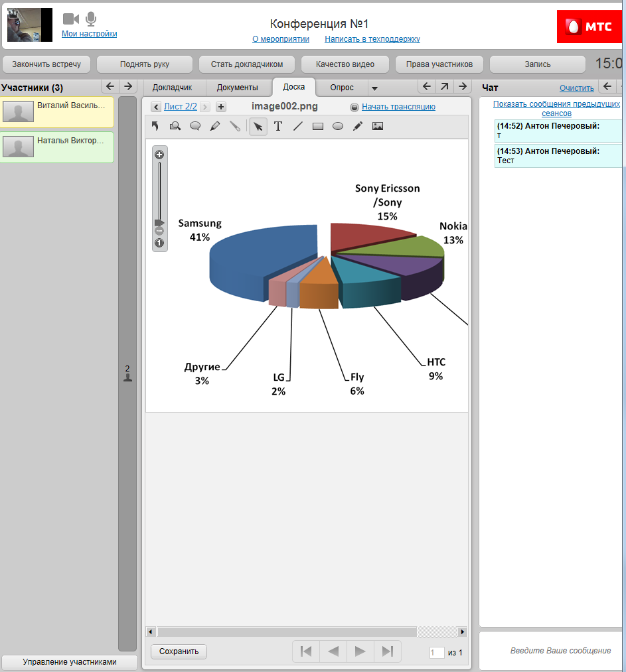
Task: Select the arrow selection cursor tool
Action: point(258,127)
